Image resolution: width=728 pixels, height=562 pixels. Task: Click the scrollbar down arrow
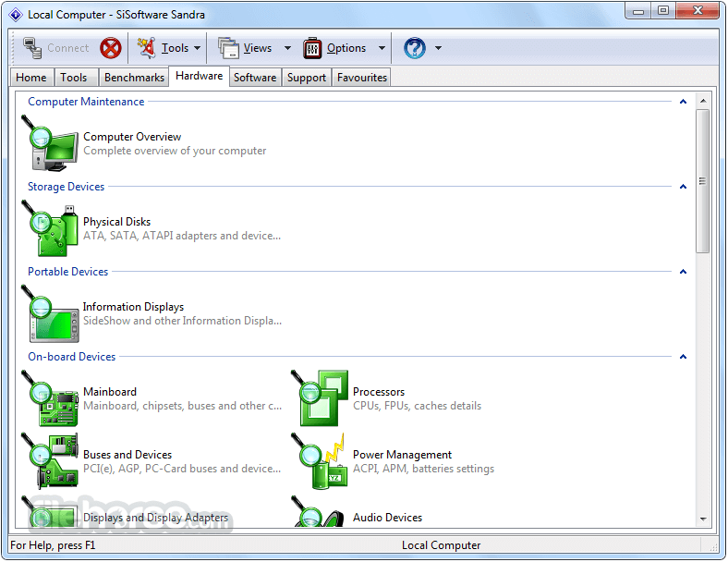click(x=703, y=519)
